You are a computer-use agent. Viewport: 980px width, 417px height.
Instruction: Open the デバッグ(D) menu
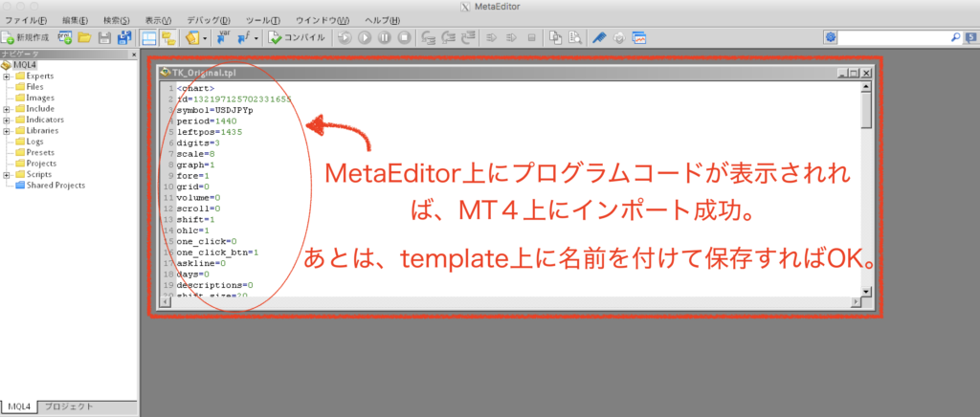(x=209, y=21)
